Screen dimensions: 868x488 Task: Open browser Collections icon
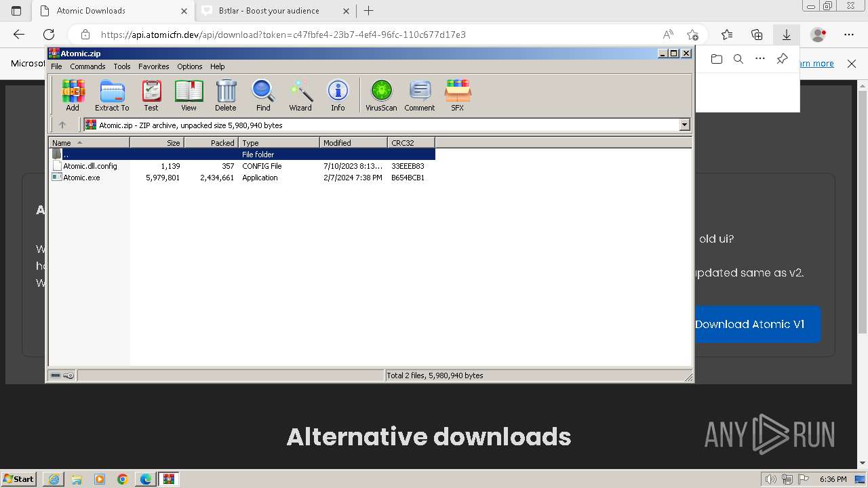coord(757,35)
